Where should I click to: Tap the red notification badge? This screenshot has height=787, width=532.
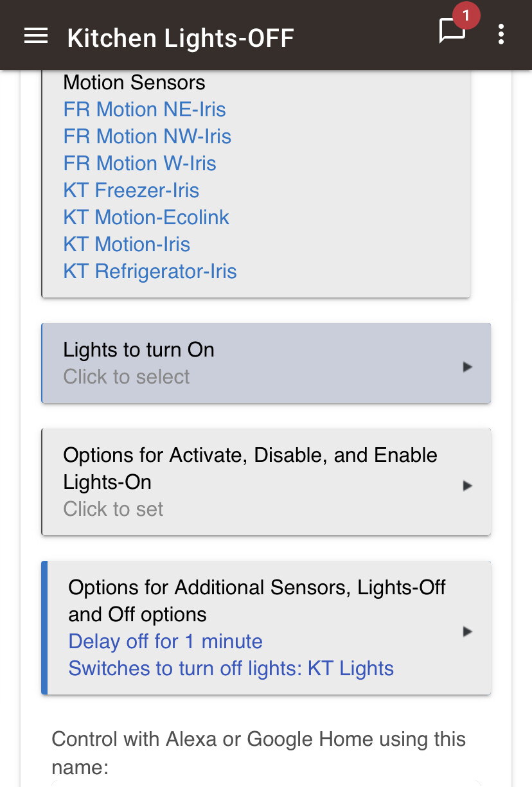click(x=466, y=15)
